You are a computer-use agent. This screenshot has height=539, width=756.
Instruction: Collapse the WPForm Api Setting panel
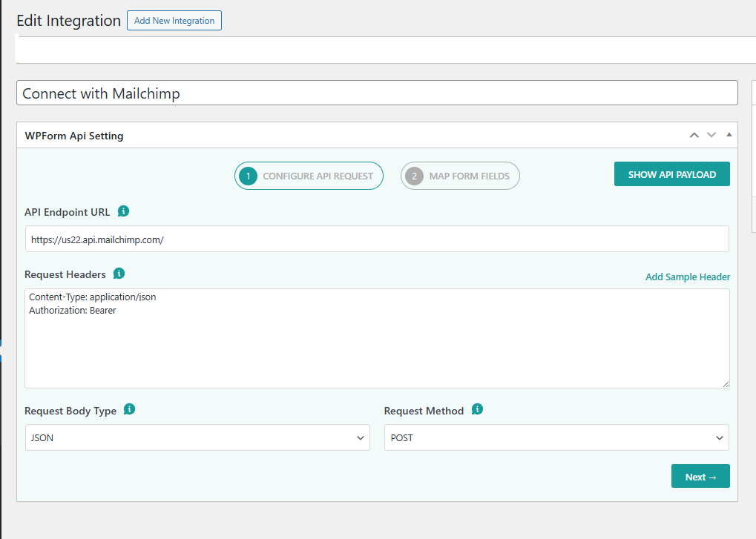coord(728,135)
